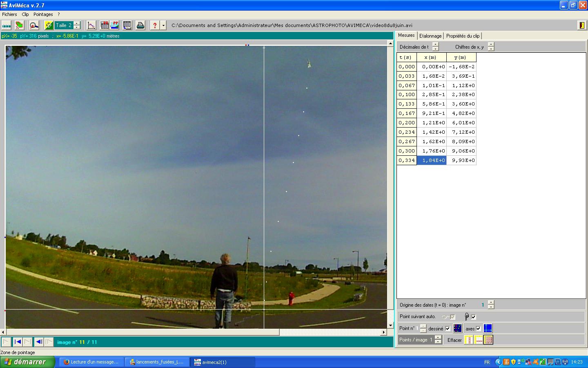Decrease Décimales de t value
The width and height of the screenshot is (588, 368).
[435, 49]
